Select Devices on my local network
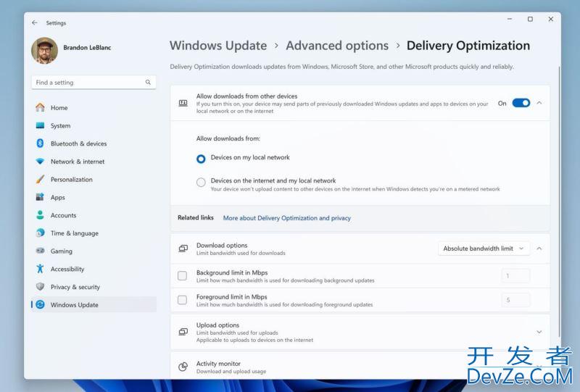580x392 pixels. pyautogui.click(x=201, y=159)
